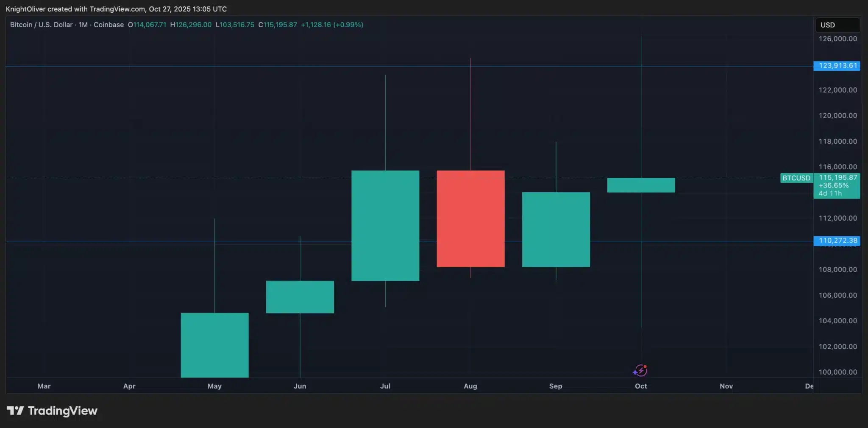The height and width of the screenshot is (428, 868).
Task: Click the 123,913.61 price line label
Action: tap(837, 66)
